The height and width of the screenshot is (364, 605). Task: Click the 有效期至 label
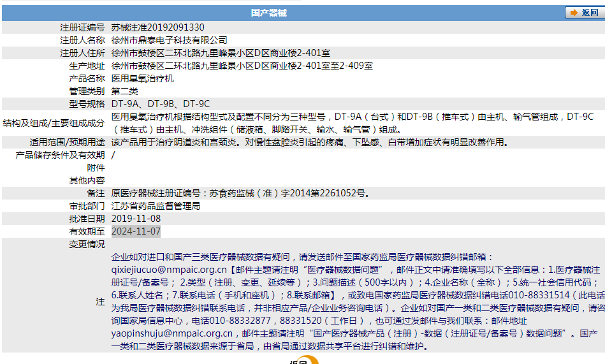[x=87, y=231]
